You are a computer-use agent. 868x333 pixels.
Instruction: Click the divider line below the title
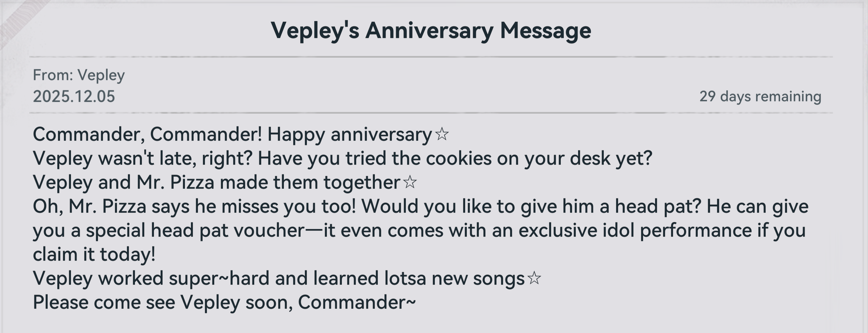coord(431,57)
